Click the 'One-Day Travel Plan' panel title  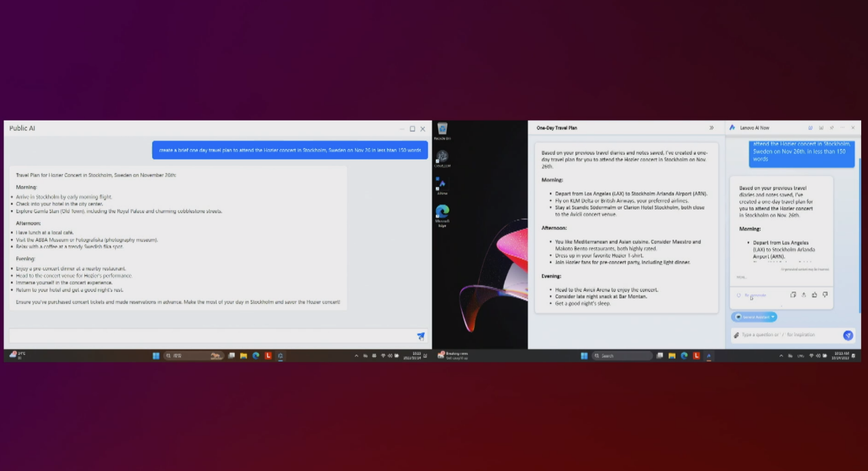click(557, 128)
